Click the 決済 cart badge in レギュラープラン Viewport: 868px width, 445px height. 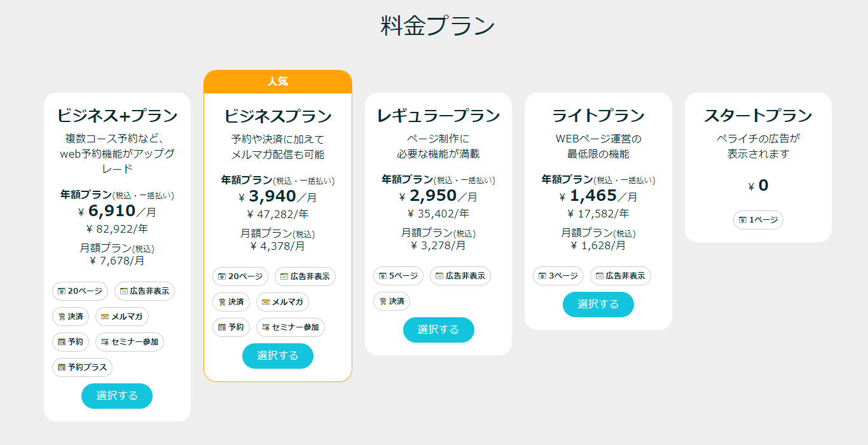[x=392, y=301]
